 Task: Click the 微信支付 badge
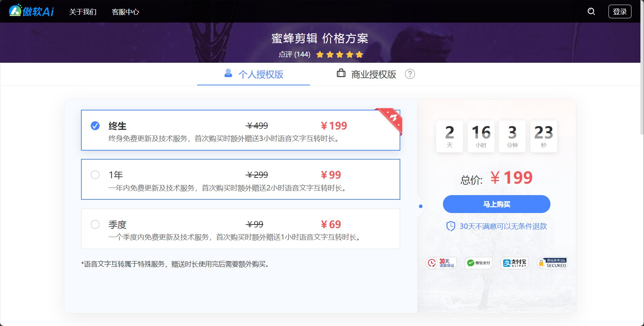click(x=478, y=263)
